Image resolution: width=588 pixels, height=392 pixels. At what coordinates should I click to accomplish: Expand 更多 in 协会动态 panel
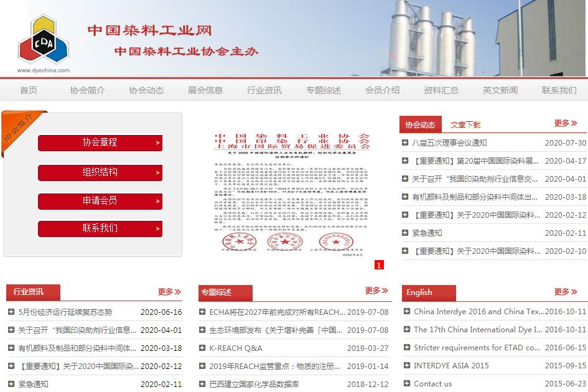(566, 123)
